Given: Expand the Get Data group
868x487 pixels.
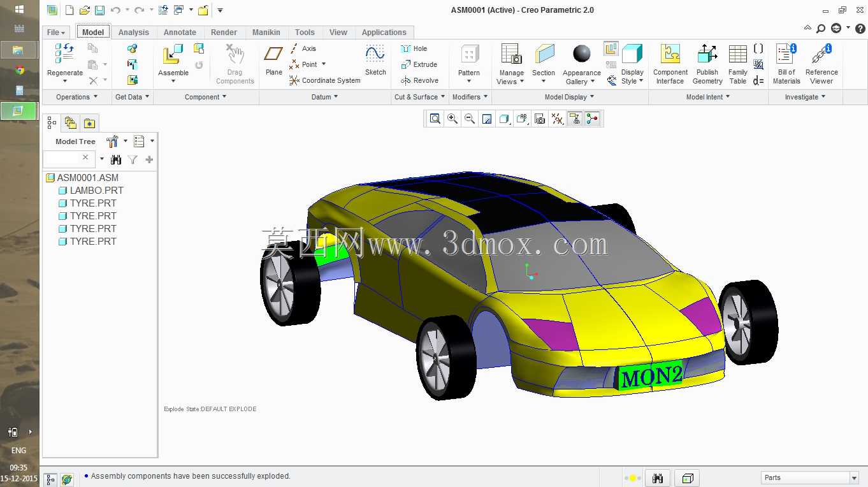Looking at the screenshot, I should click(132, 97).
